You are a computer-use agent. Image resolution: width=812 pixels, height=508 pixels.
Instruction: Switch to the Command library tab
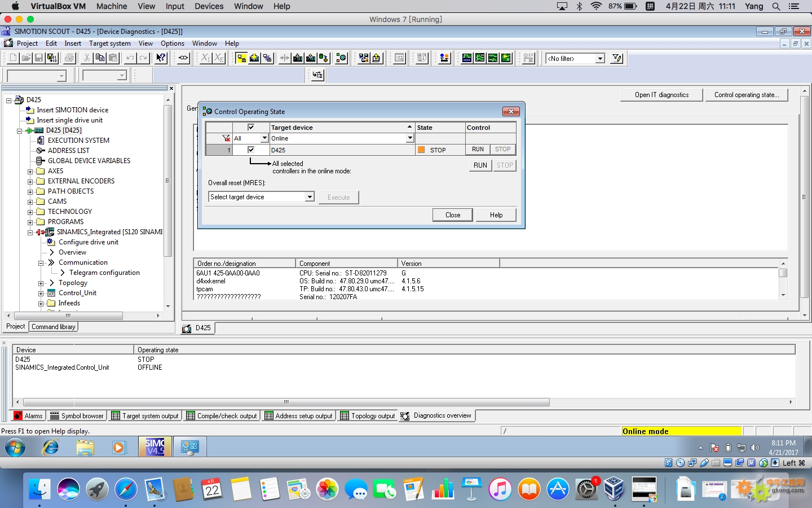pyautogui.click(x=54, y=327)
